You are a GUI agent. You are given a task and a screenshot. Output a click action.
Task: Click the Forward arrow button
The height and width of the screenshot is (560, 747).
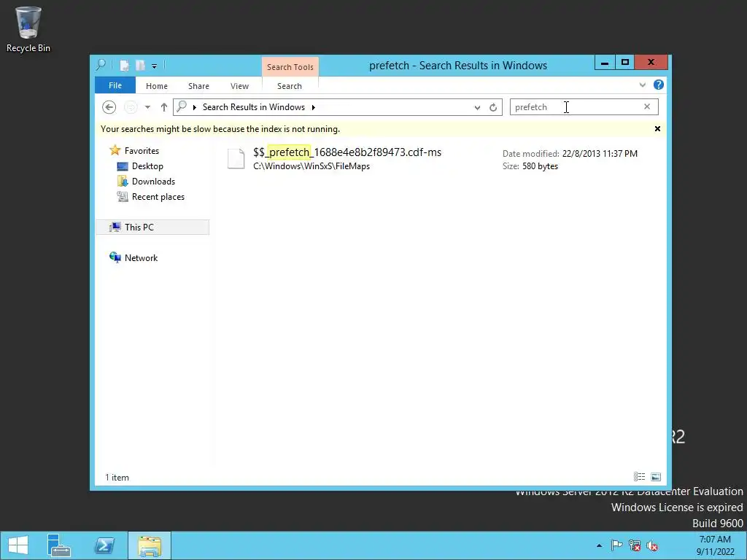[x=131, y=107]
